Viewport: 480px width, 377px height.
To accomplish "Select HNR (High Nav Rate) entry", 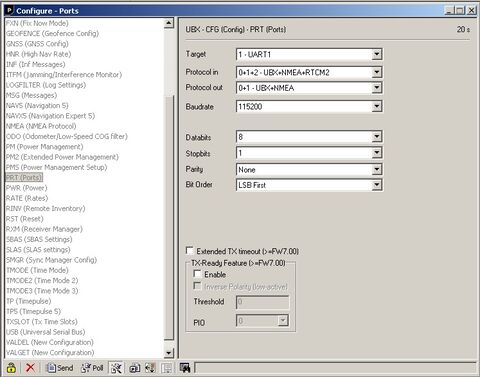I will (38, 54).
